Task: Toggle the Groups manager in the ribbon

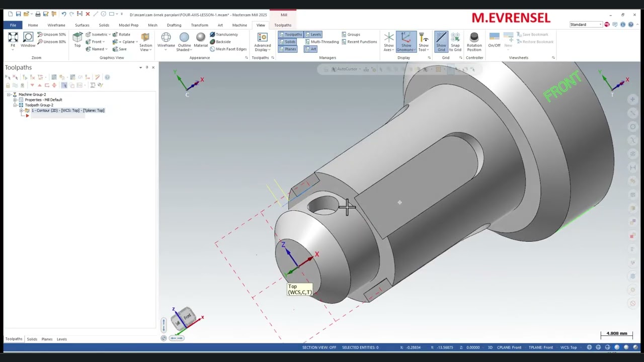Action: pos(351,35)
